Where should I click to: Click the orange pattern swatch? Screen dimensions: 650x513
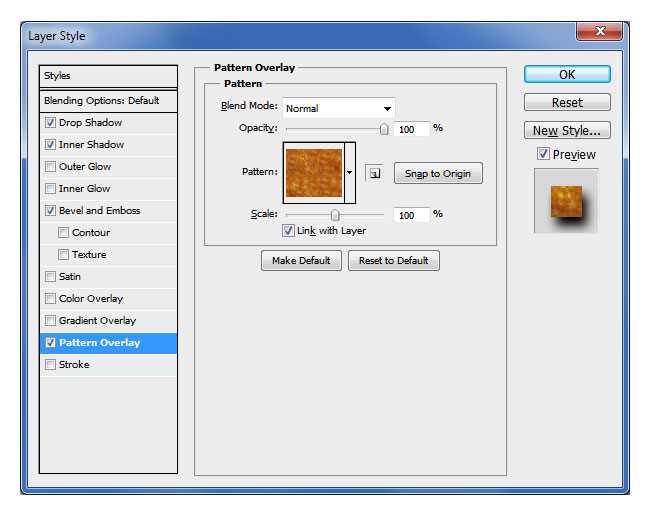(314, 173)
